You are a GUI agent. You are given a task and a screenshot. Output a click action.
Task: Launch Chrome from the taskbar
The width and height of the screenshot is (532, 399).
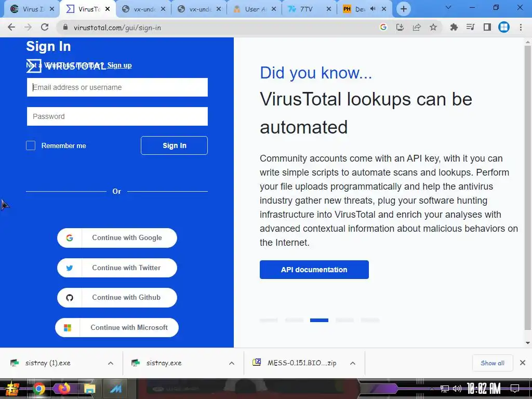click(x=39, y=389)
